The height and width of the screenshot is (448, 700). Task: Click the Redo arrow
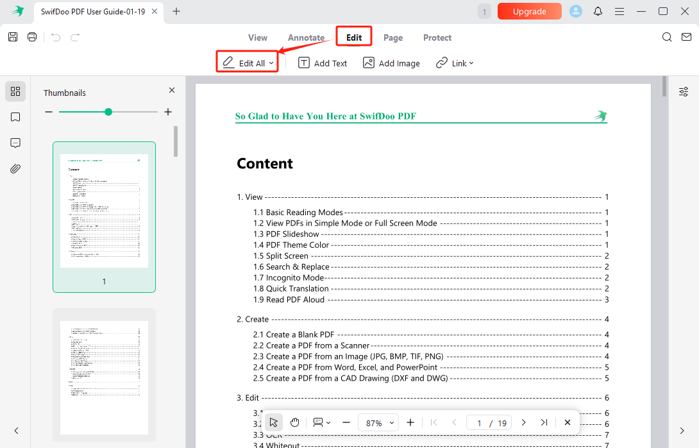coord(75,37)
